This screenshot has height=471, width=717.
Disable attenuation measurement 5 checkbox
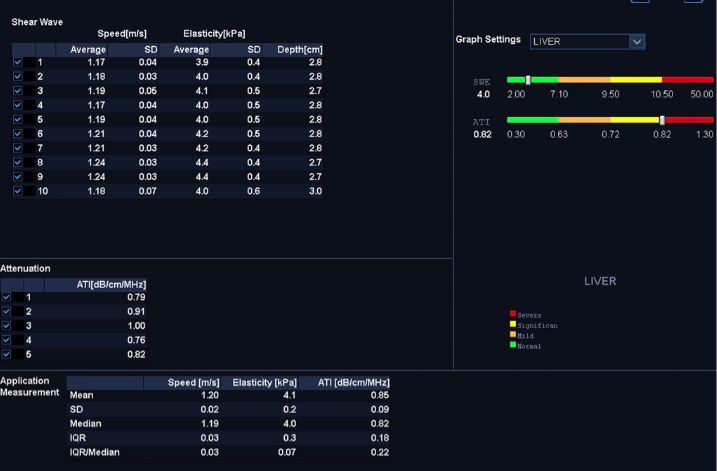click(x=7, y=354)
